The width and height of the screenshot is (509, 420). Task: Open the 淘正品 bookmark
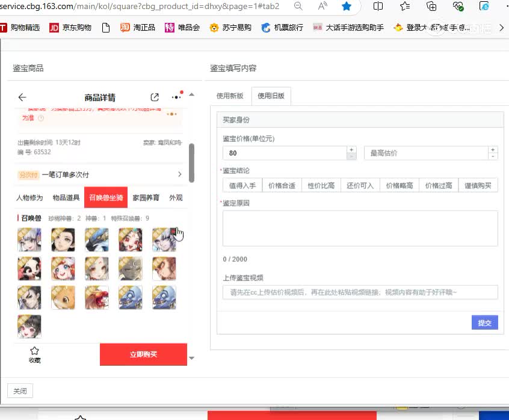coord(138,28)
